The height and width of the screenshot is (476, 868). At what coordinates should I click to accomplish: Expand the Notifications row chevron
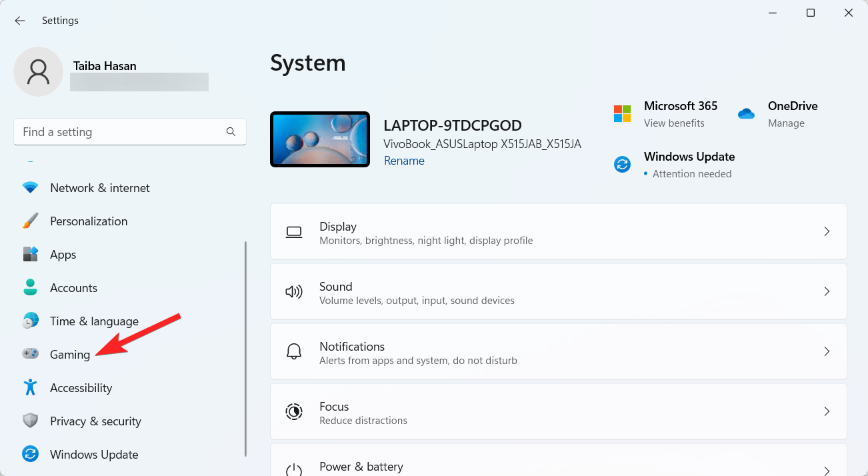(827, 351)
